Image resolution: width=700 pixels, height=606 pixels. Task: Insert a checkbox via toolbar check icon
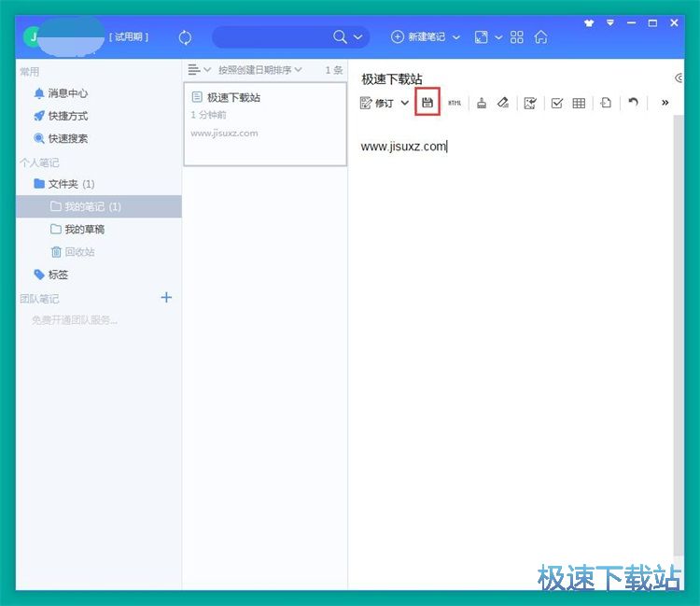556,103
